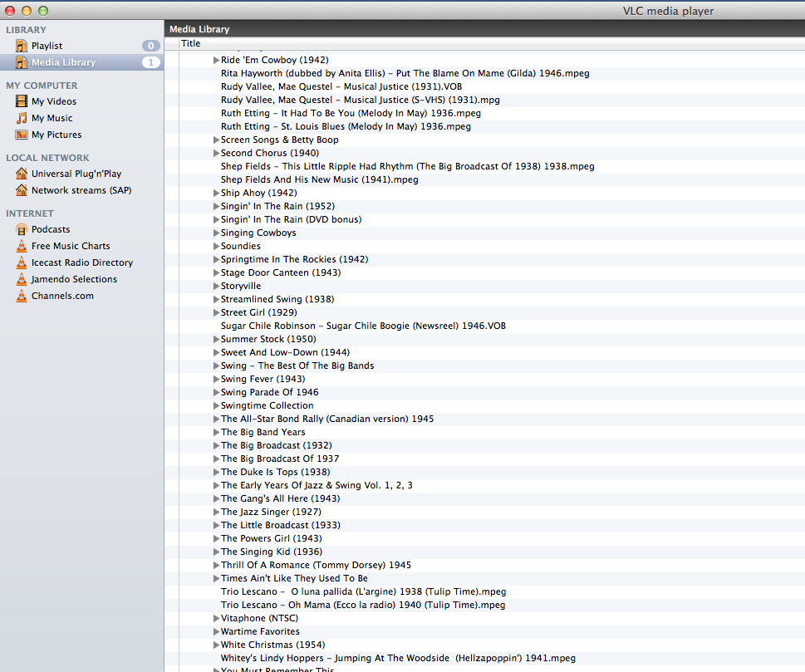The width and height of the screenshot is (805, 672).
Task: Click the Free Music Charts cone icon
Action: pyautogui.click(x=22, y=246)
